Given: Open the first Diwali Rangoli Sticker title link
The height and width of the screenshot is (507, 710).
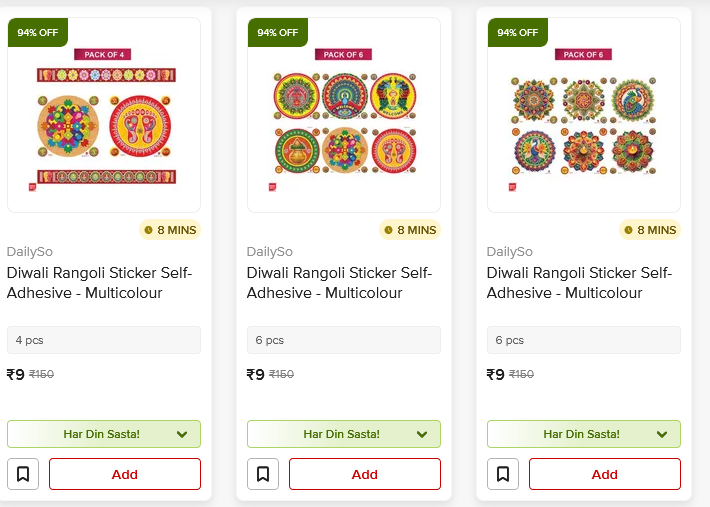Looking at the screenshot, I should 99,283.
